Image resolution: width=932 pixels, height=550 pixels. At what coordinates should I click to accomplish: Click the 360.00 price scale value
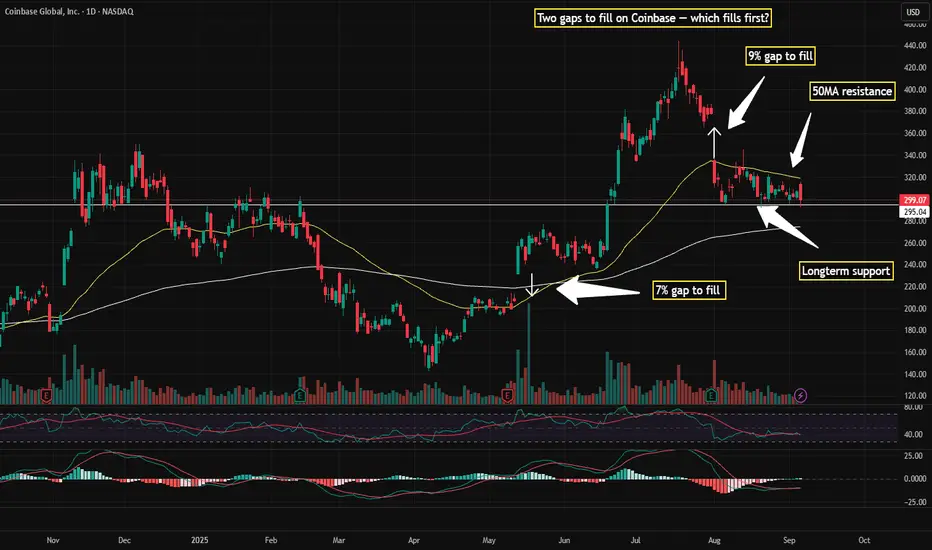coord(915,134)
